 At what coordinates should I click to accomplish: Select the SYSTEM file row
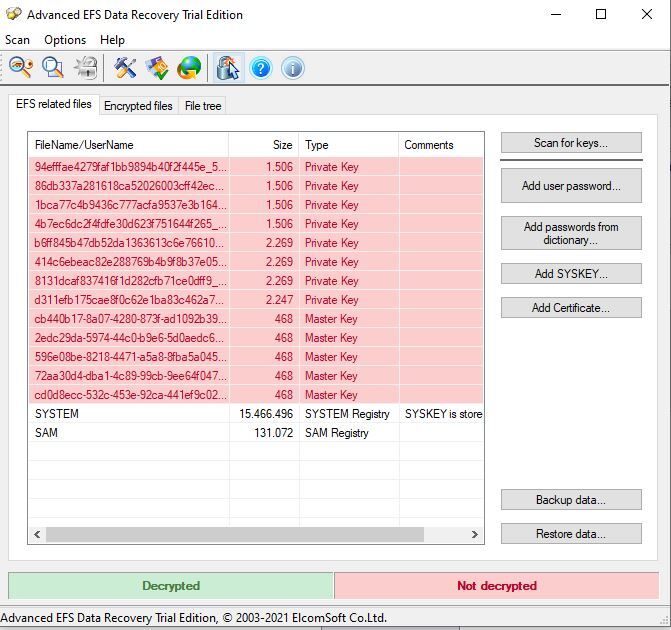click(x=256, y=413)
